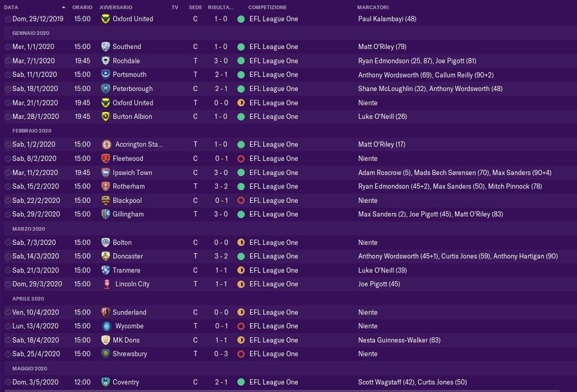The width and height of the screenshot is (577, 392).
Task: Click the Southend club crest icon
Action: click(x=105, y=47)
